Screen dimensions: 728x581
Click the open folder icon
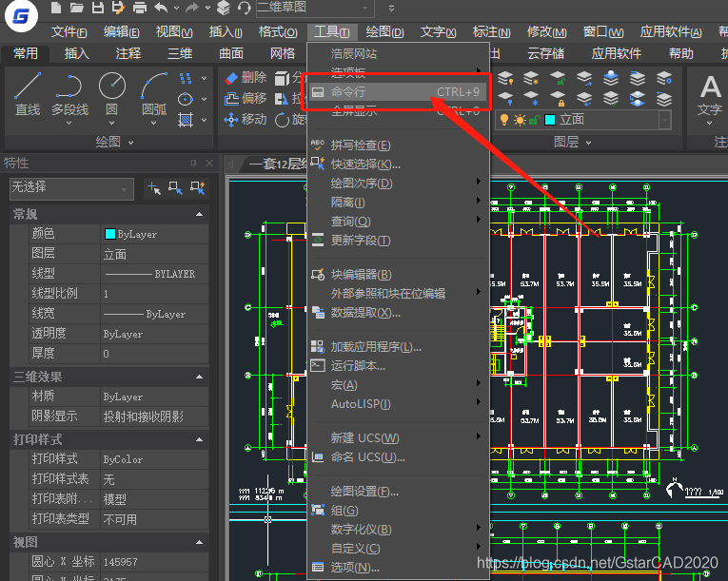77,8
